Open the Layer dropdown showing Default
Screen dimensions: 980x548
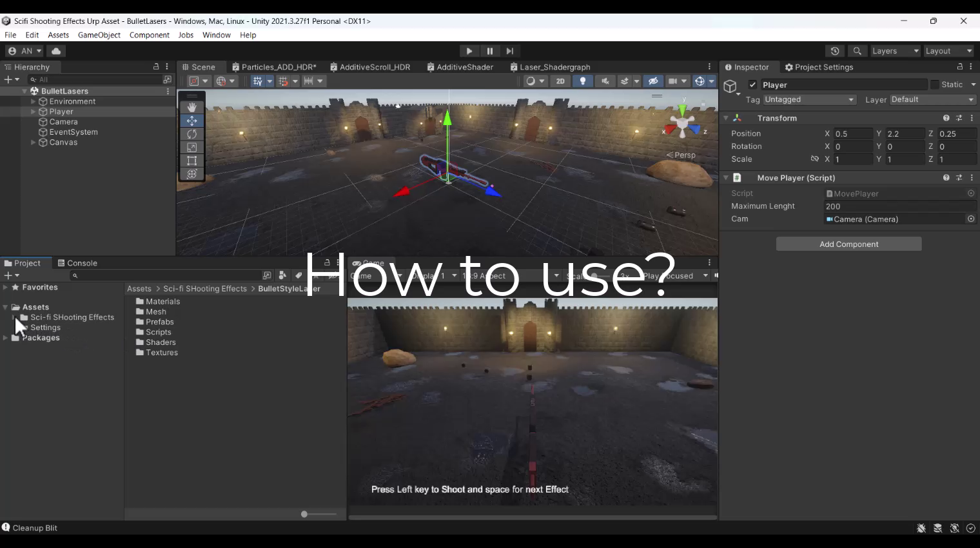[932, 100]
